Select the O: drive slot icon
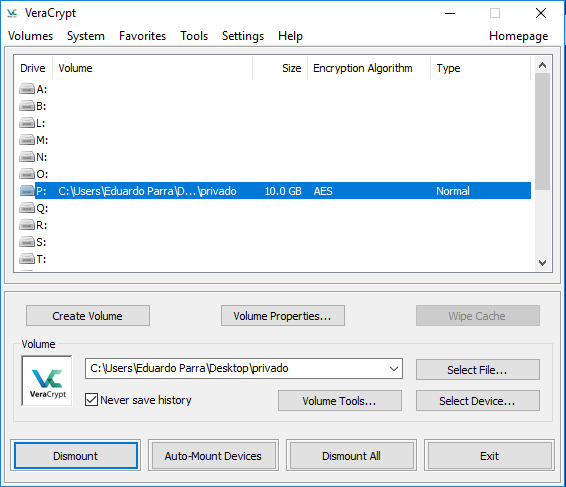566x487 pixels. [x=27, y=174]
